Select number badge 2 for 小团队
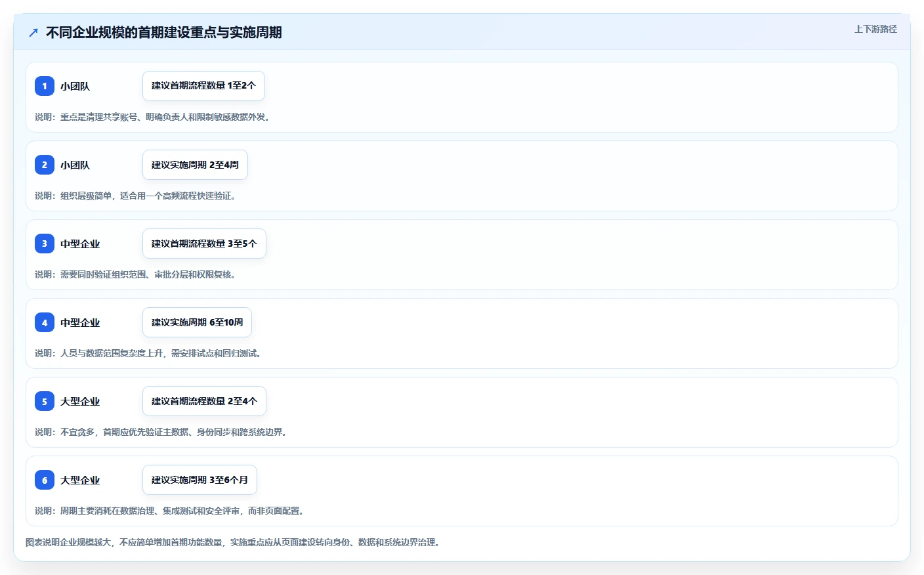This screenshot has width=924, height=575. 45,165
